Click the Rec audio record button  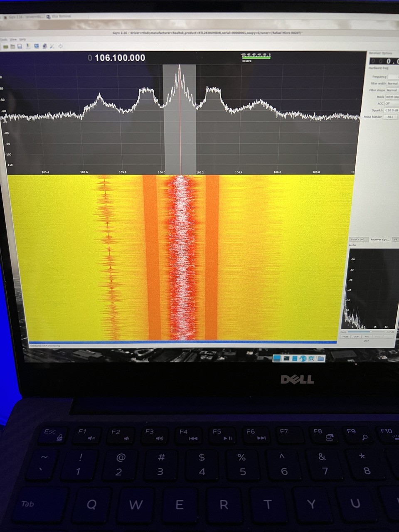(367, 337)
